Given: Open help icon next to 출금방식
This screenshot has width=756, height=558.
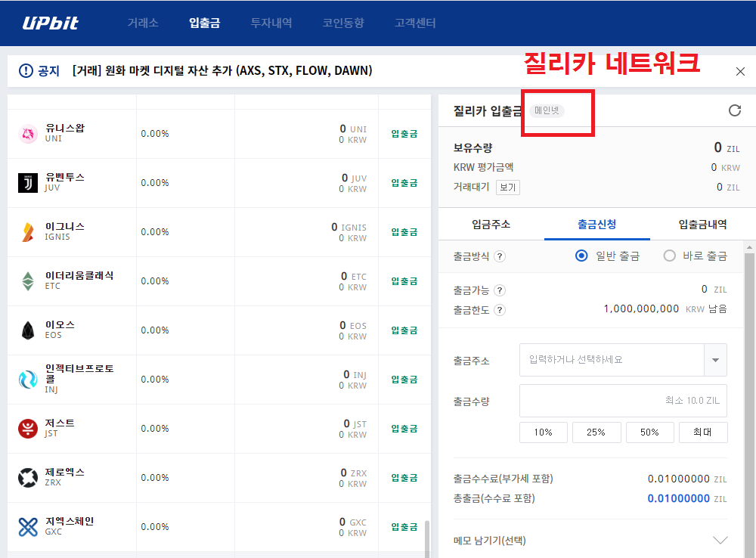Looking at the screenshot, I should 500,256.
